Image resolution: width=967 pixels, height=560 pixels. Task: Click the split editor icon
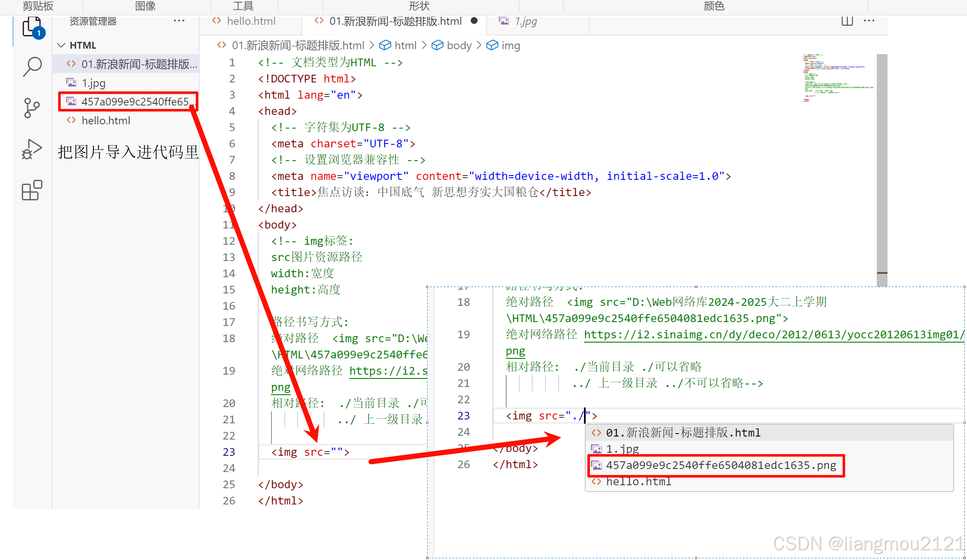coord(847,21)
